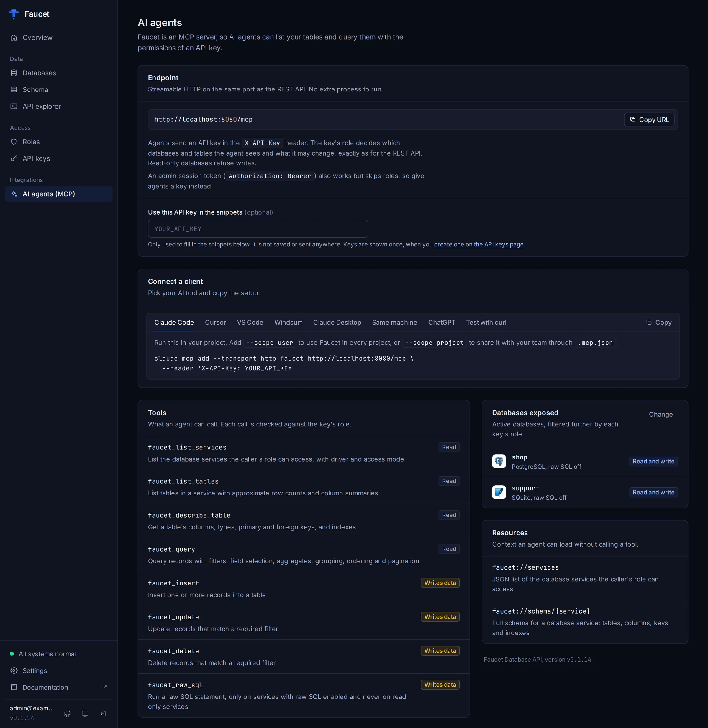The width and height of the screenshot is (708, 728).
Task: Open Settings via its gear icon
Action: 14,670
